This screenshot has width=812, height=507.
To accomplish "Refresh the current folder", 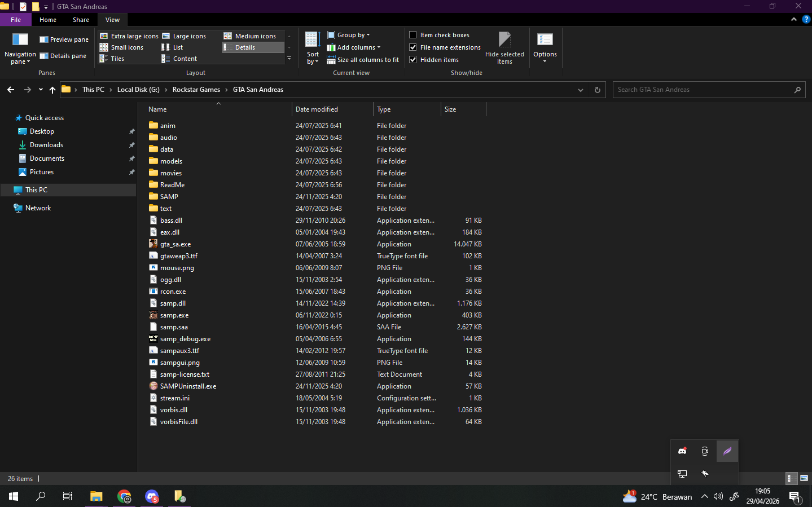I will [x=598, y=90].
